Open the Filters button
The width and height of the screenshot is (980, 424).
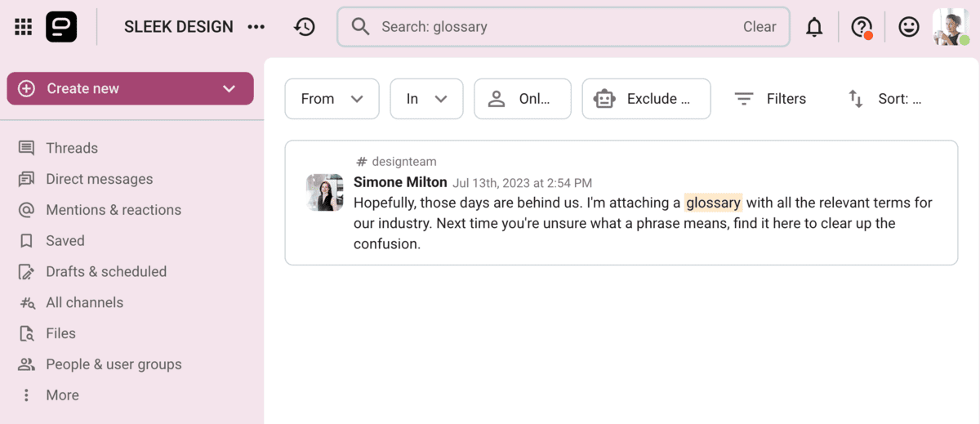pos(770,99)
